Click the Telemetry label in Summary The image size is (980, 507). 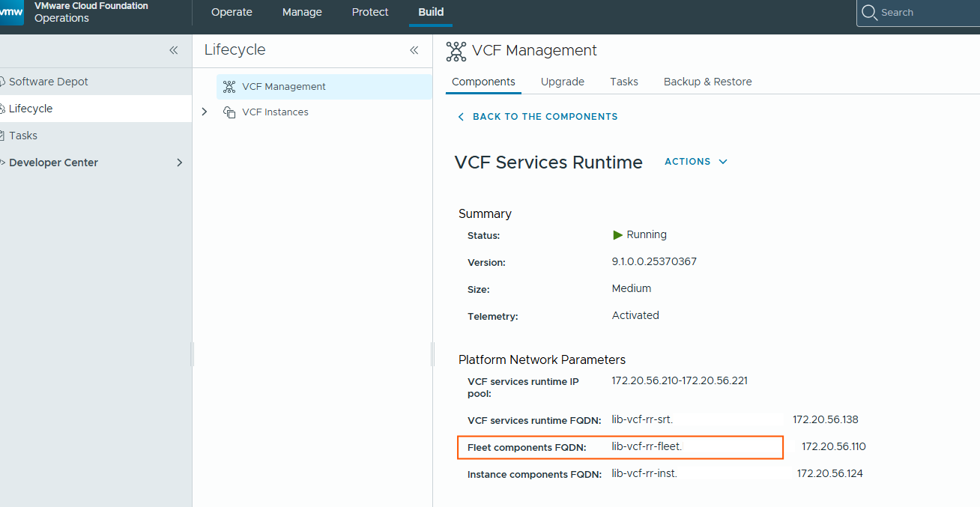tap(492, 316)
